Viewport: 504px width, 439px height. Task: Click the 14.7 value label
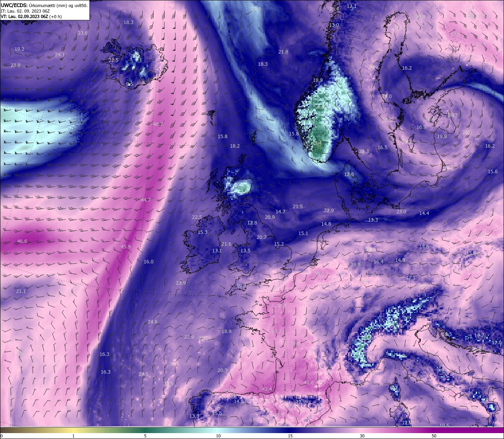pos(280,212)
